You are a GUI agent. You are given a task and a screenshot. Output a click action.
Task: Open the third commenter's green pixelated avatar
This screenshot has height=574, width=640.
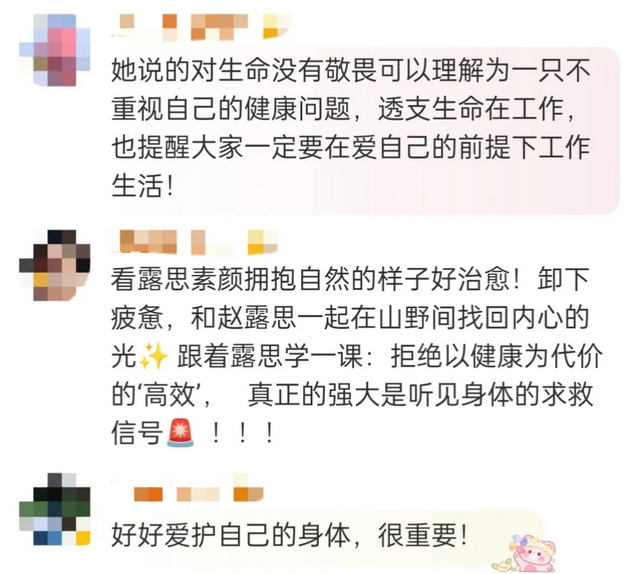[55, 509]
